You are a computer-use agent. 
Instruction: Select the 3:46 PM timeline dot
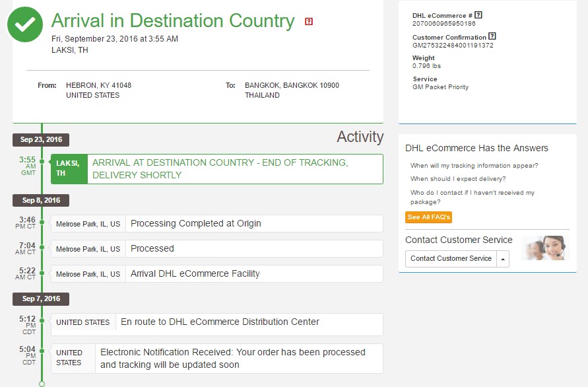pyautogui.click(x=42, y=222)
